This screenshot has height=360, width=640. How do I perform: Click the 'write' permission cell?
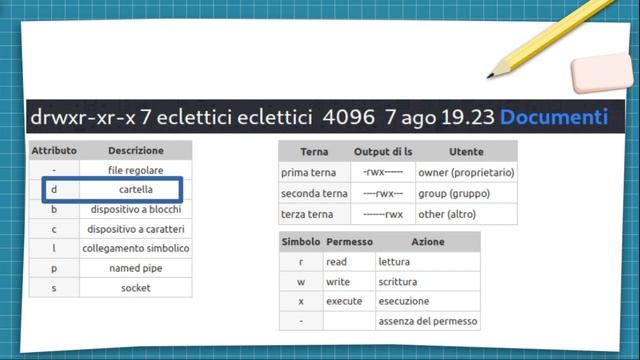pyautogui.click(x=349, y=282)
